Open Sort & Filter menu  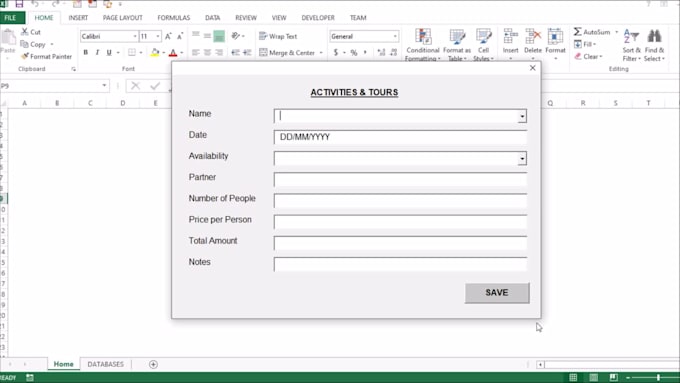[x=631, y=45]
